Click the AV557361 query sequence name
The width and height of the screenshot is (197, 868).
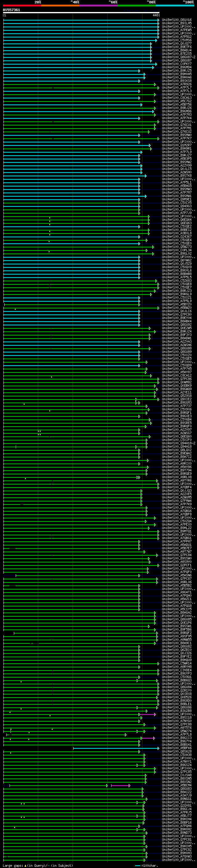click(11, 10)
